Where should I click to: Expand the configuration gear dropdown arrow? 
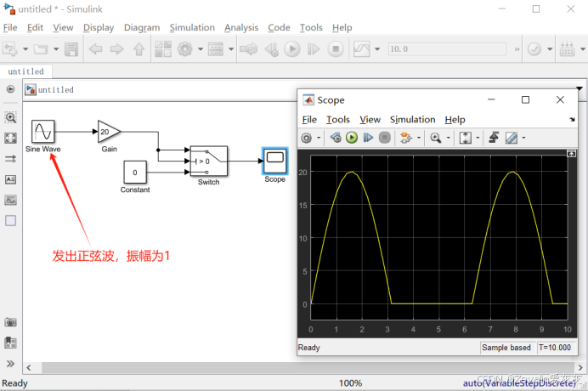[201, 49]
